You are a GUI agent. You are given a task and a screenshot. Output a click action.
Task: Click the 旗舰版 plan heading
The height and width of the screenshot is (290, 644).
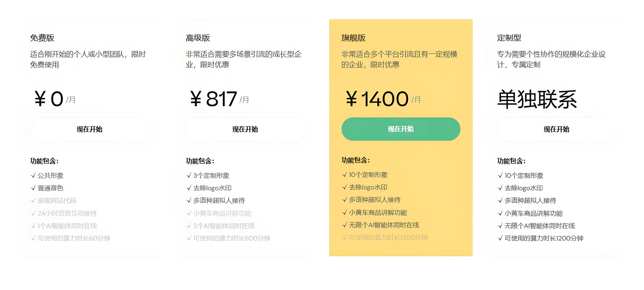(x=353, y=38)
